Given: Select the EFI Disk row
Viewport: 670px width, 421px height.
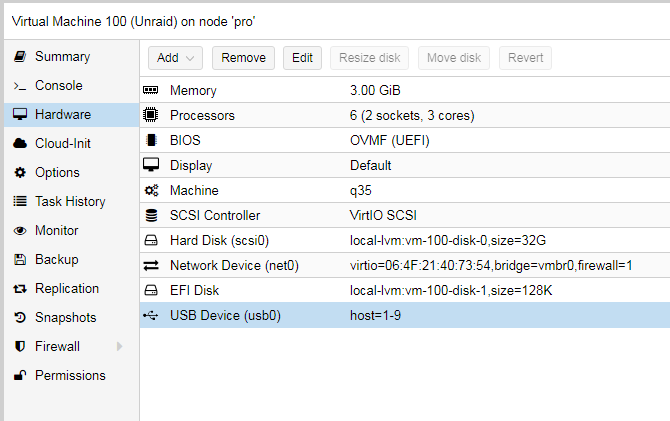Looking at the screenshot, I should click(x=405, y=290).
